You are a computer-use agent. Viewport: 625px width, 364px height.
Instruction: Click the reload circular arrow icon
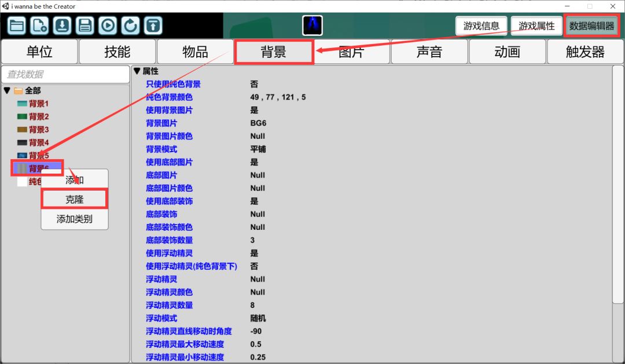[130, 25]
